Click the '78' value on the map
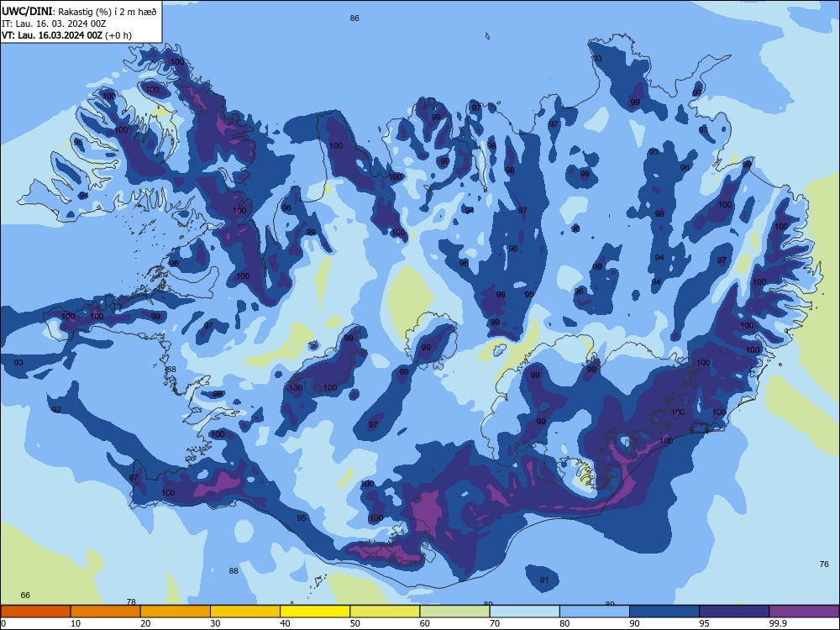The image size is (840, 630). click(131, 602)
